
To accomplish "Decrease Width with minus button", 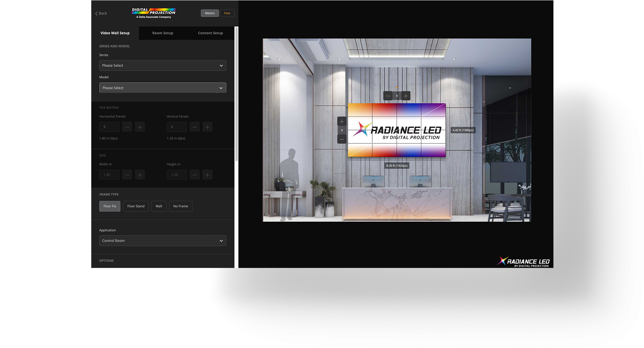I will coord(127,175).
